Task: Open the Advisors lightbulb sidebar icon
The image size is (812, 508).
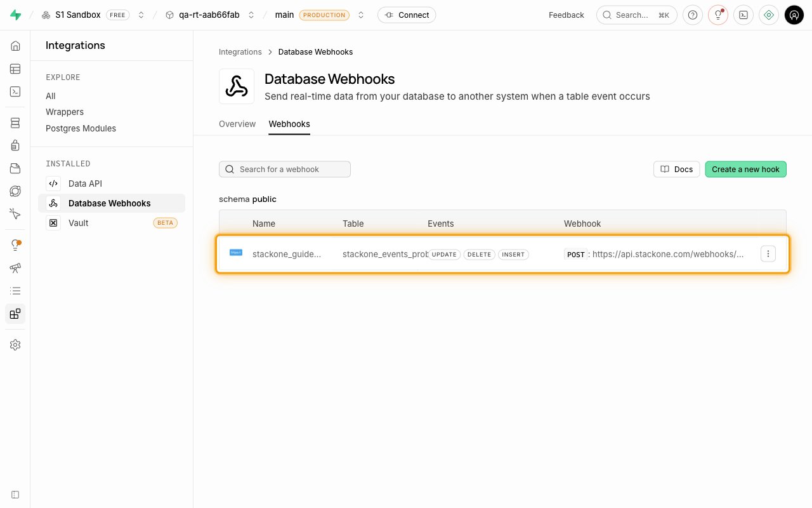Action: [x=15, y=245]
